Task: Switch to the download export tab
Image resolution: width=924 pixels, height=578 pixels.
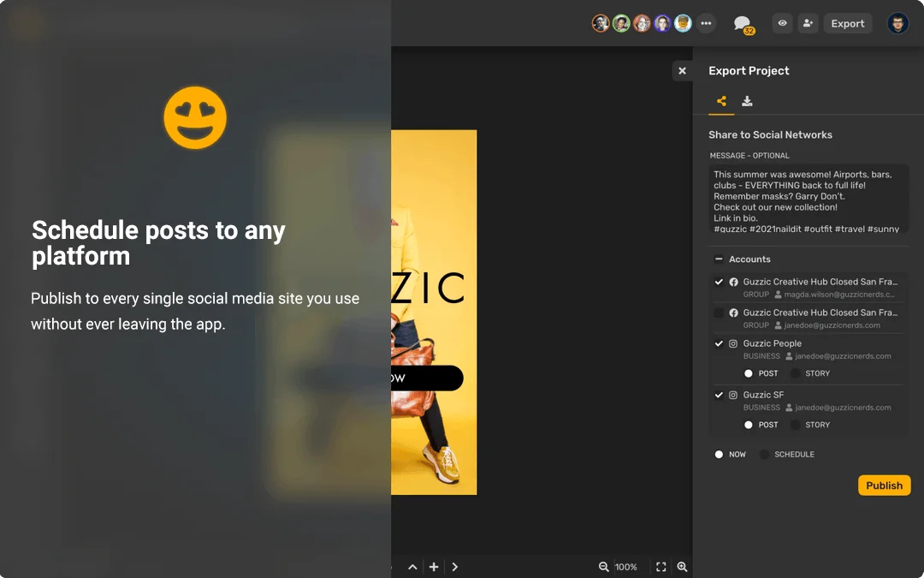Action: 747,100
